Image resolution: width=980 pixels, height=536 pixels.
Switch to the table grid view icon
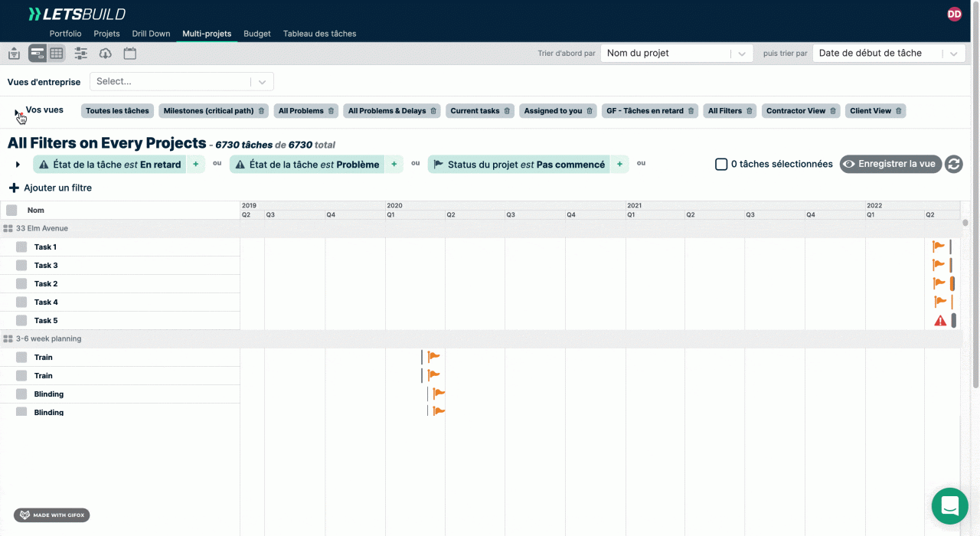coord(57,53)
